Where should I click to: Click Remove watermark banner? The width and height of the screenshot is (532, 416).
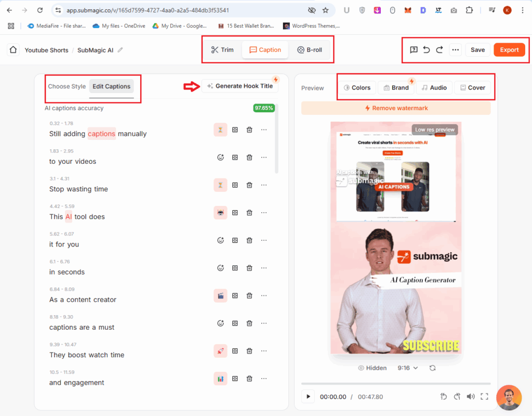coord(396,108)
